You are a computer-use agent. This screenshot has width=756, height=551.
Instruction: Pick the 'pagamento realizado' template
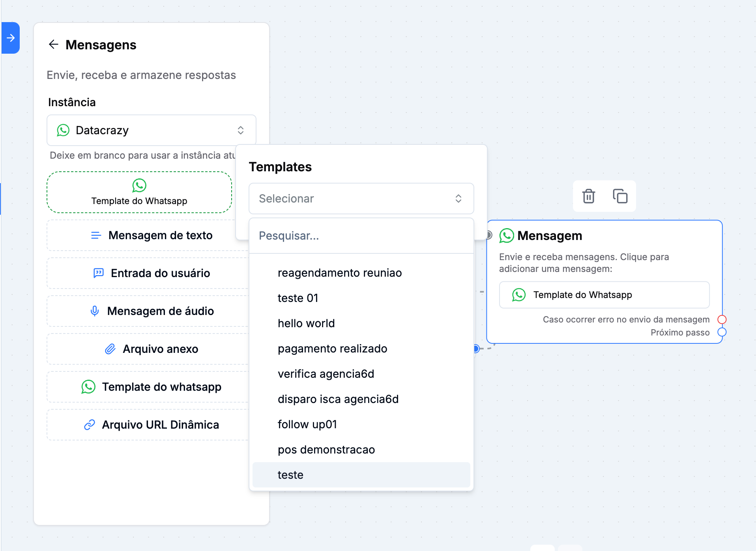point(332,349)
